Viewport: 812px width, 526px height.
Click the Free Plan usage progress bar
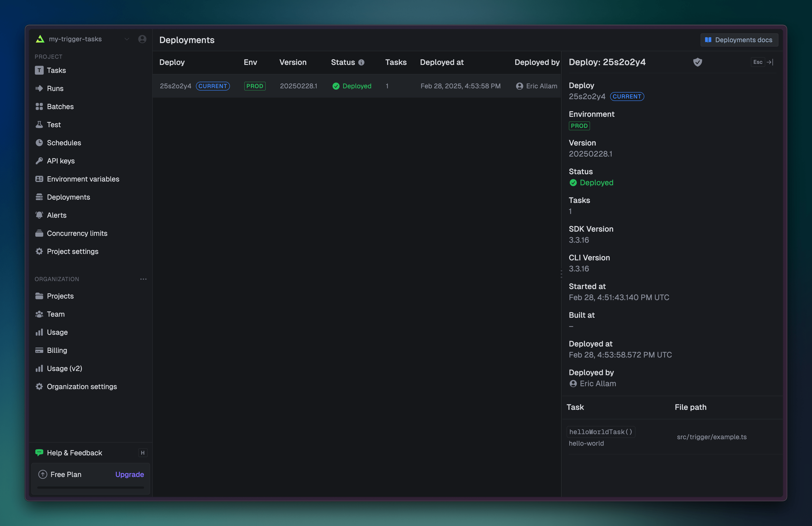(x=90, y=487)
